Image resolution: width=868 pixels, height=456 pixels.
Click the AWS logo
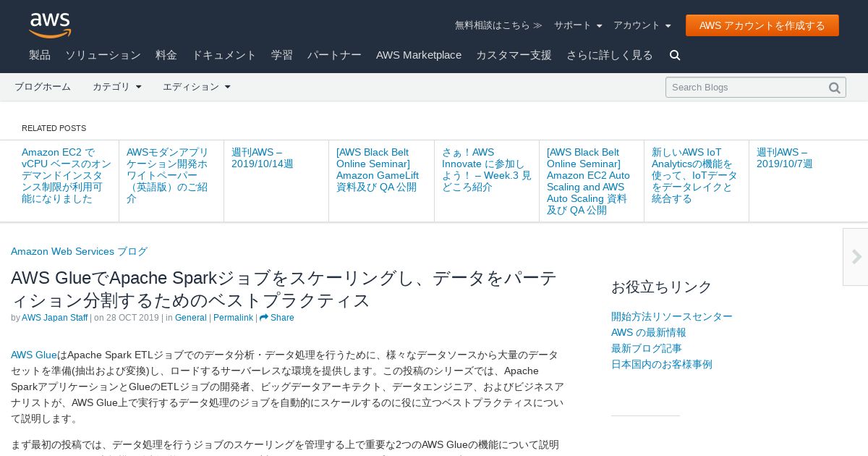point(50,25)
